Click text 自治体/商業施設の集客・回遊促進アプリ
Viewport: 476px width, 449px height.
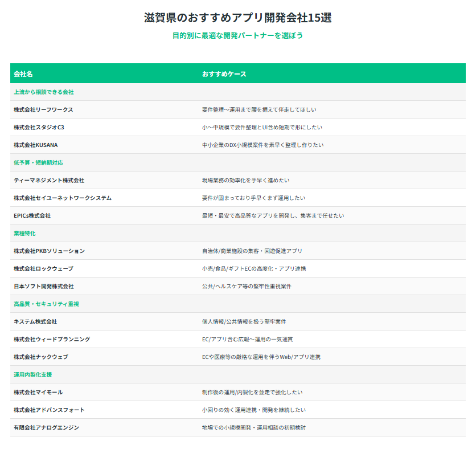[252, 251]
